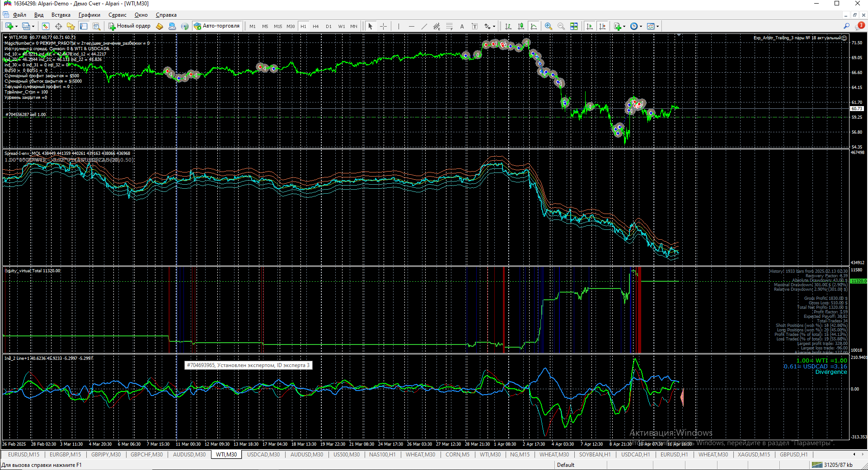Switch timeframe to M5
The image size is (868, 470).
point(265,26)
